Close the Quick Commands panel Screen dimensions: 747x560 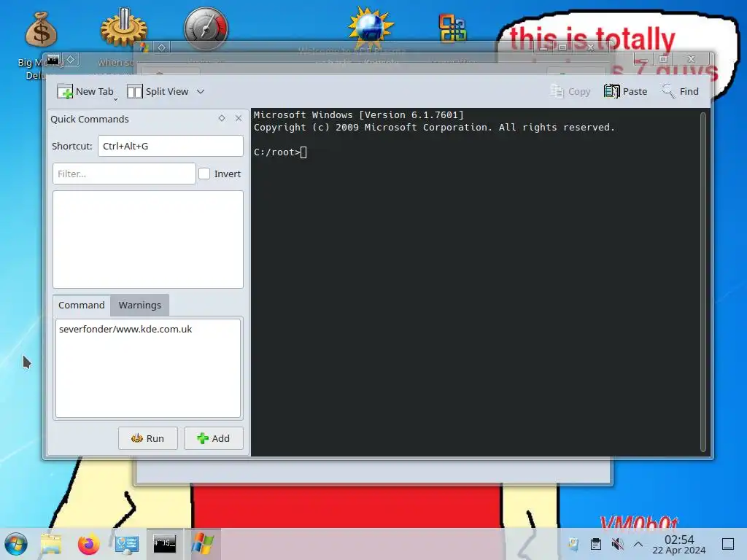(x=239, y=118)
